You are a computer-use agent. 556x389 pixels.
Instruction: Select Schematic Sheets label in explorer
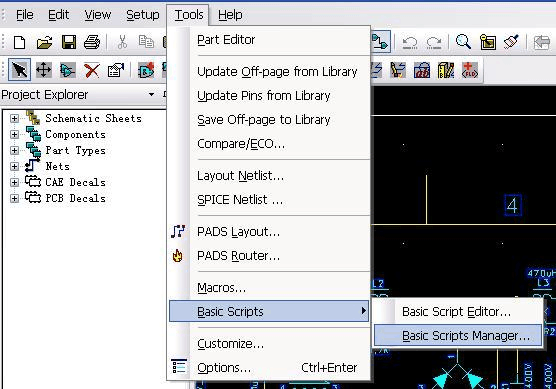coord(93,118)
